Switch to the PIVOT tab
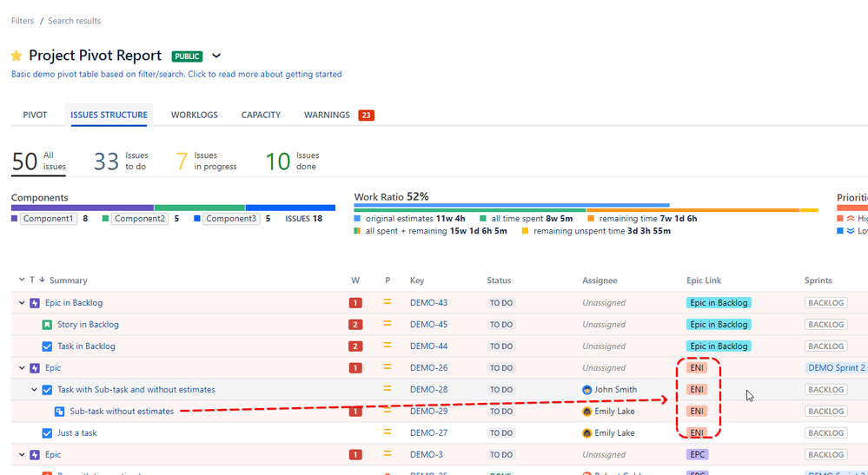 [35, 115]
